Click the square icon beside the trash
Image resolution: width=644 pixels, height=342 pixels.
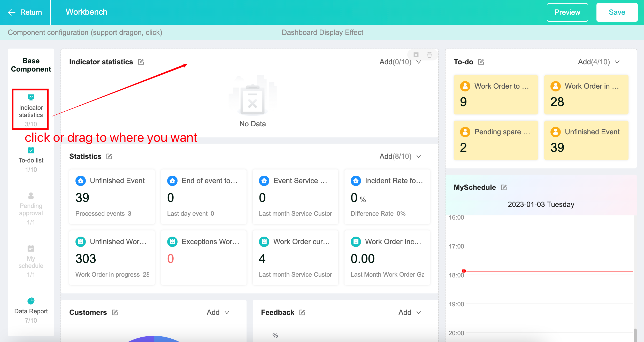coord(416,55)
